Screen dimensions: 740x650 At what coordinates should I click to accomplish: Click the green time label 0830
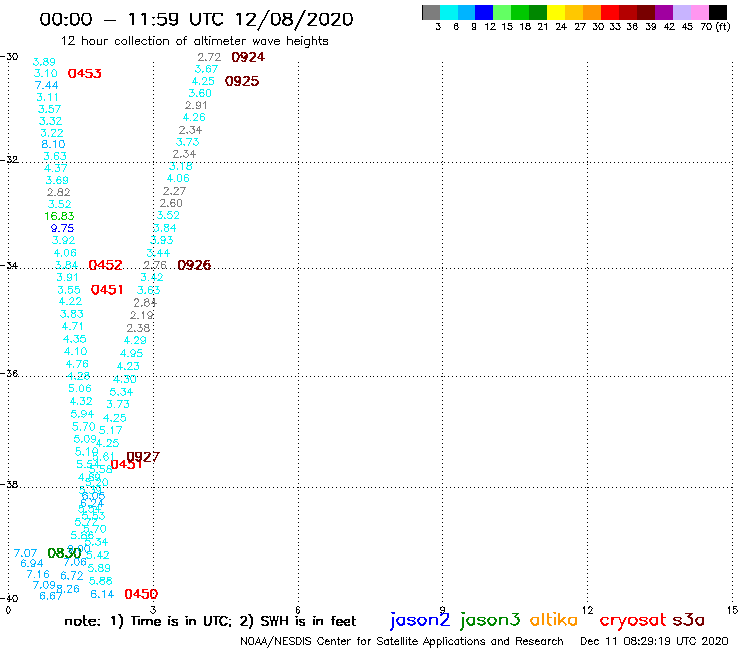coord(65,552)
